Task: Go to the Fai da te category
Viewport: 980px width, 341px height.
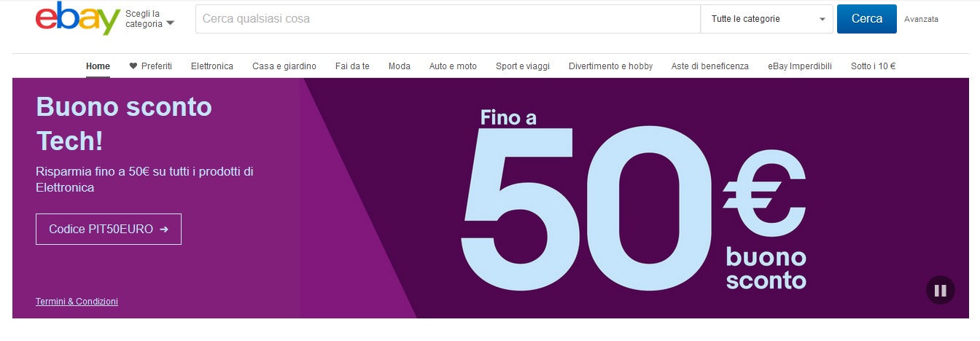Action: tap(352, 66)
